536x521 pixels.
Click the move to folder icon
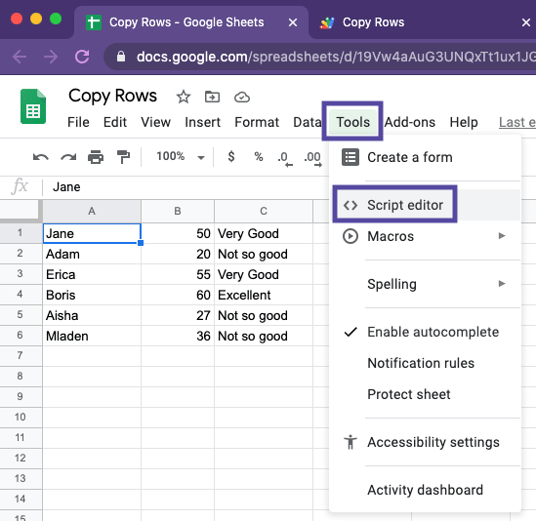point(212,97)
